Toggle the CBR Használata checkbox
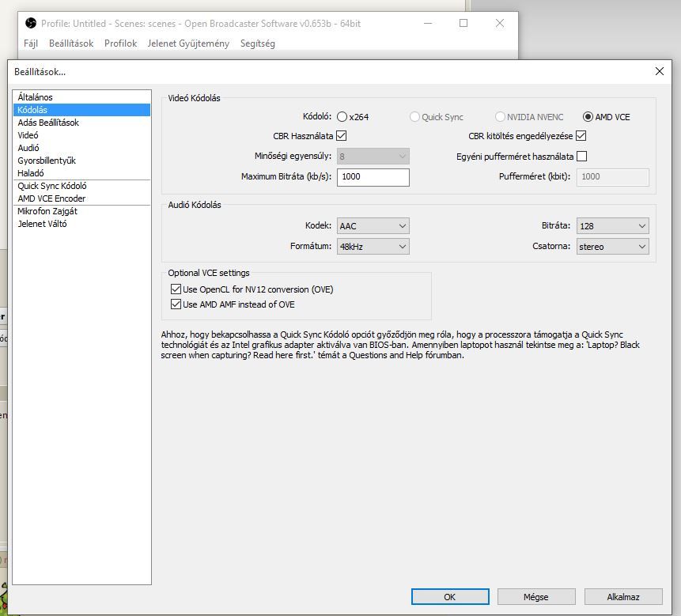The image size is (681, 616). 342,136
